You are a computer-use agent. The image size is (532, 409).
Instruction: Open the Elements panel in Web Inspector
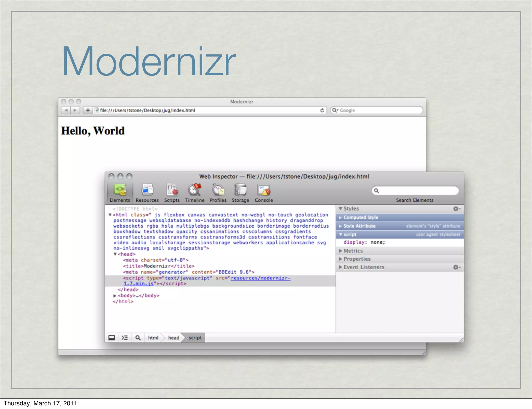(x=120, y=193)
